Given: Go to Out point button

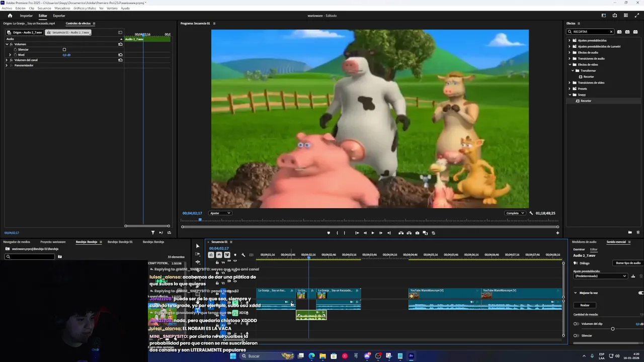Looking at the screenshot, I should 388,233.
